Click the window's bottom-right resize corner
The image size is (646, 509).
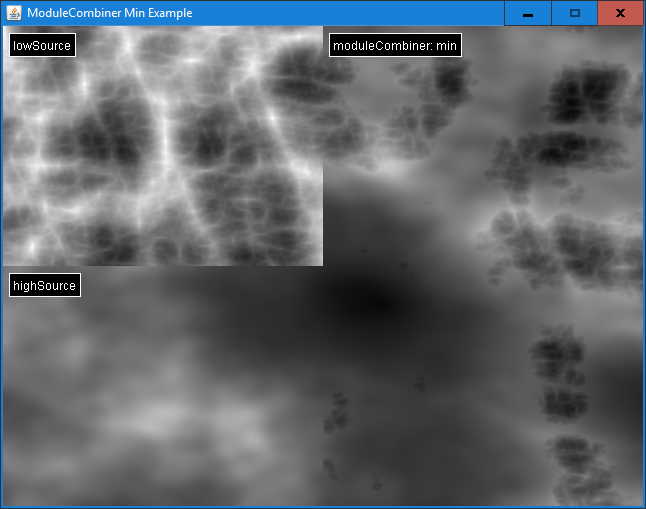[x=642, y=505]
